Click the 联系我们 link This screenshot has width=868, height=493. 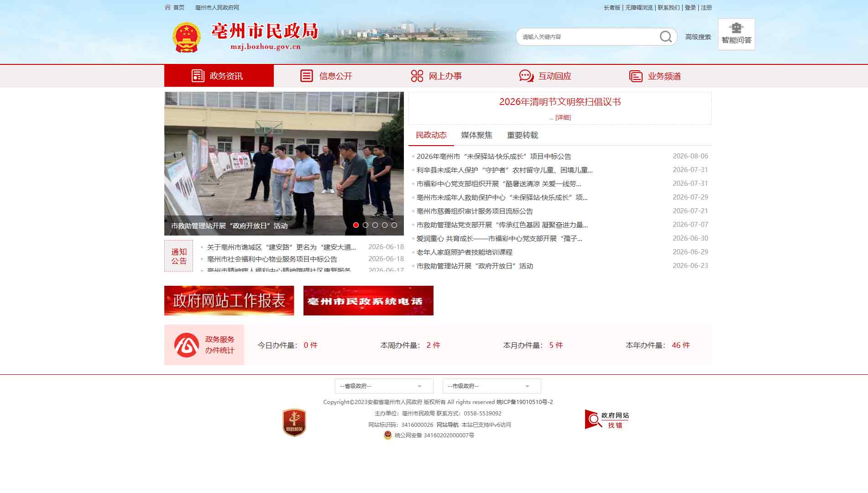669,7
